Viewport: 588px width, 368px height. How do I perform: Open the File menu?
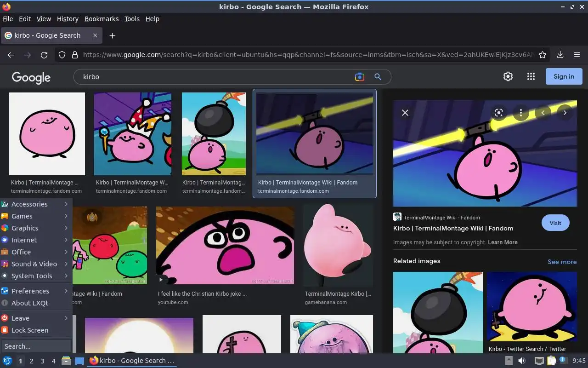pyautogui.click(x=8, y=19)
